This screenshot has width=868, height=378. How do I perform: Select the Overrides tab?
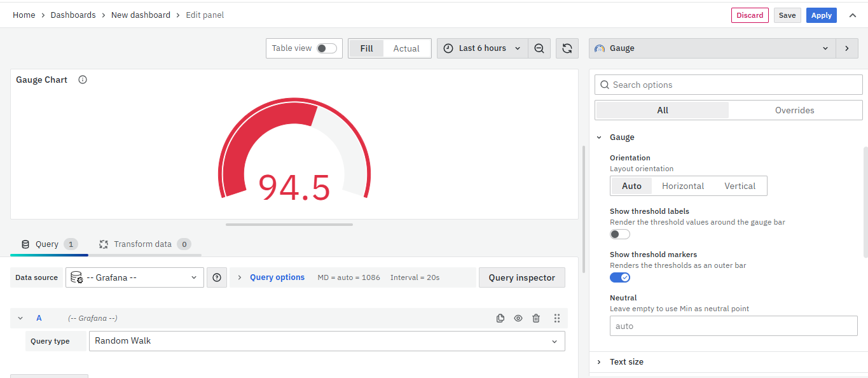pyautogui.click(x=794, y=110)
